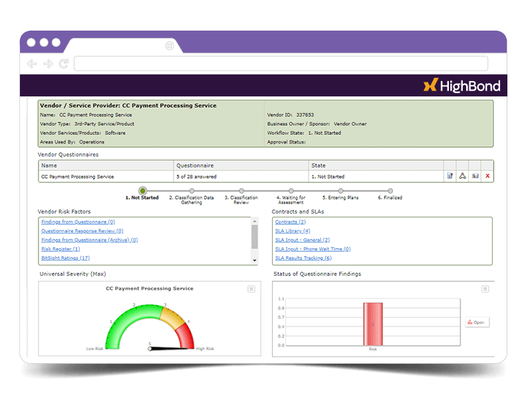Open SLA Input - General (2) link

[303, 240]
